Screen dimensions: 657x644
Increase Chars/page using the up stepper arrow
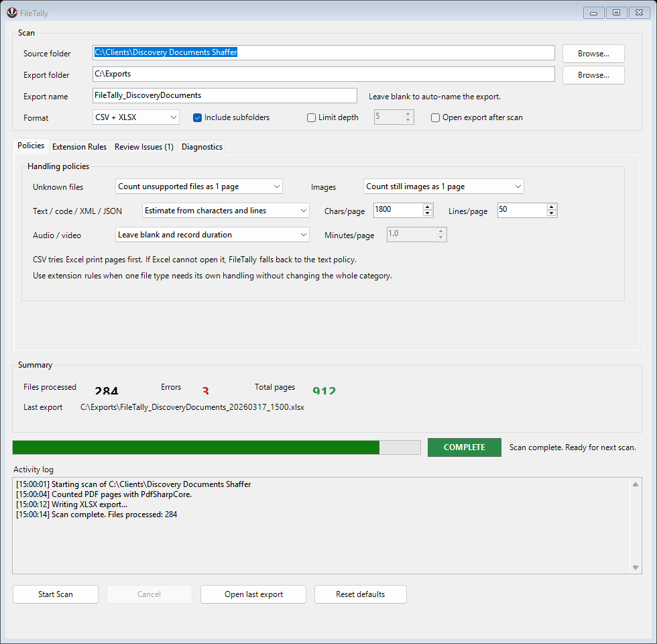tap(427, 207)
